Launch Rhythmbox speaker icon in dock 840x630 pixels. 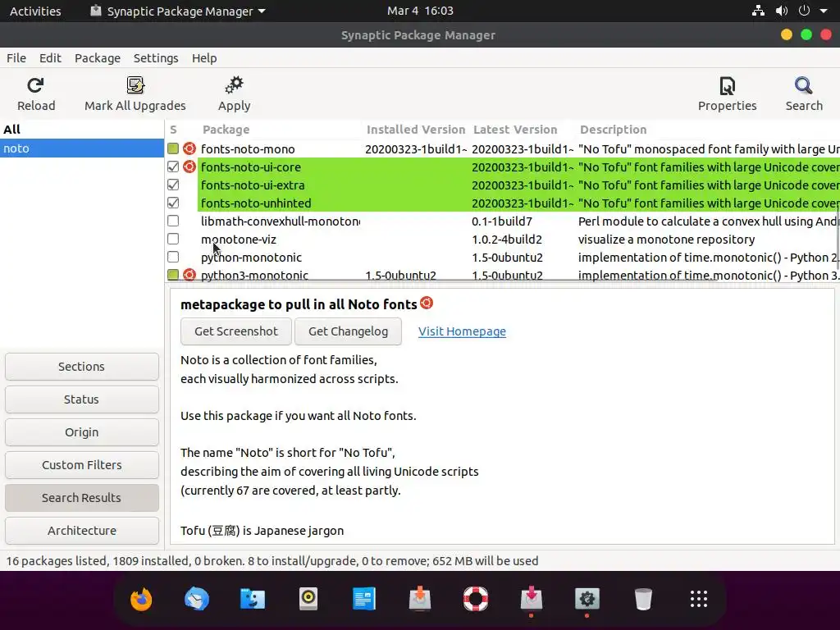click(x=308, y=599)
